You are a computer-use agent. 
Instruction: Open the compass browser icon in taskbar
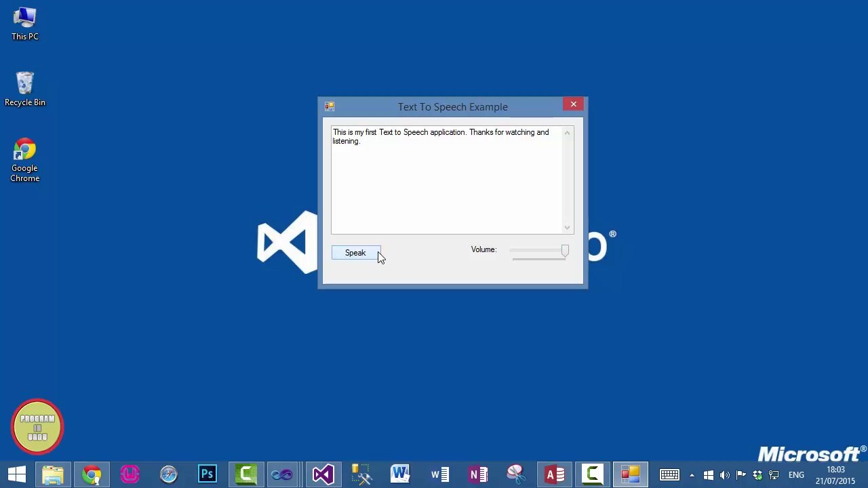click(169, 474)
